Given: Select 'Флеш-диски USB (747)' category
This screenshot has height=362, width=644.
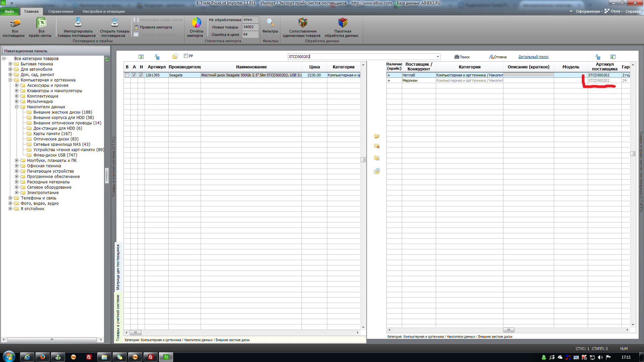Looking at the screenshot, I should tap(55, 155).
